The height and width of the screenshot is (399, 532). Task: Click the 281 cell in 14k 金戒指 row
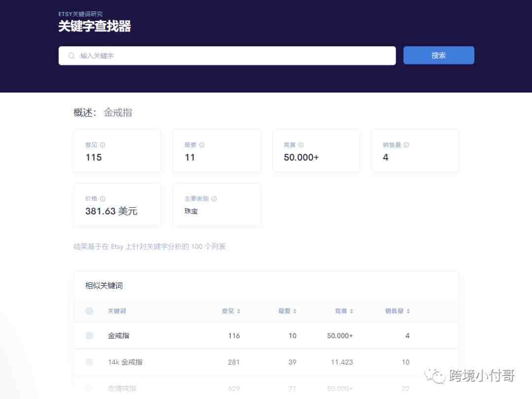coord(234,362)
